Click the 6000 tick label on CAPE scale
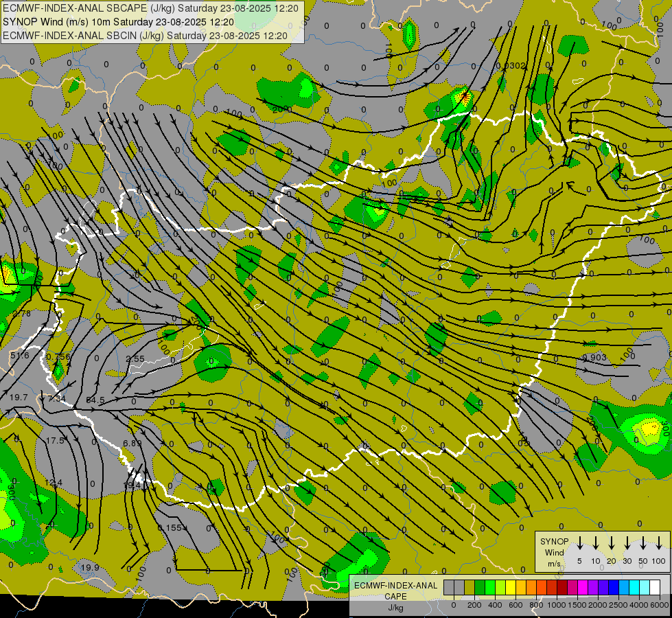The image size is (672, 618). (659, 605)
